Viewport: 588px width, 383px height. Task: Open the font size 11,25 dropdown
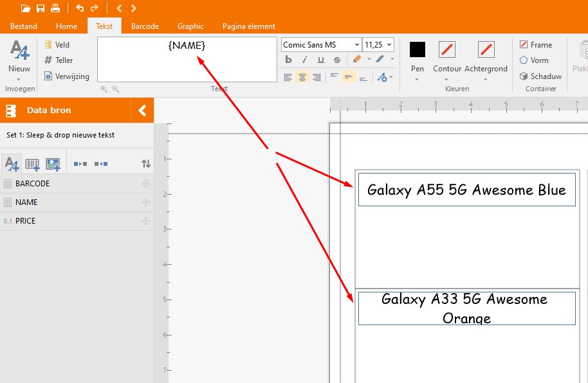(x=389, y=45)
